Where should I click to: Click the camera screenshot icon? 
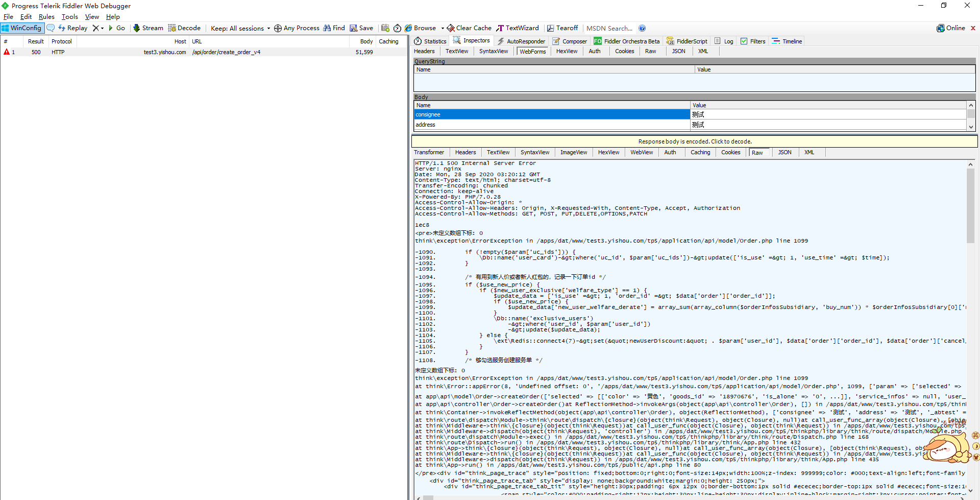point(385,28)
